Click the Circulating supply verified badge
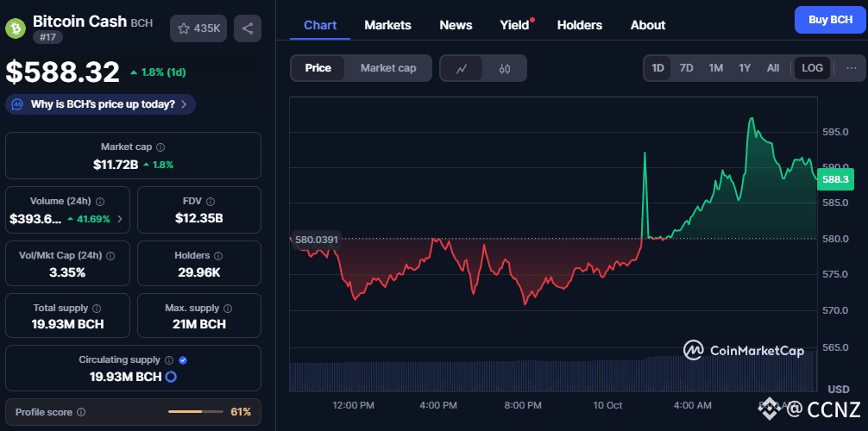Screen dimensions: 868x431 pos(183,360)
